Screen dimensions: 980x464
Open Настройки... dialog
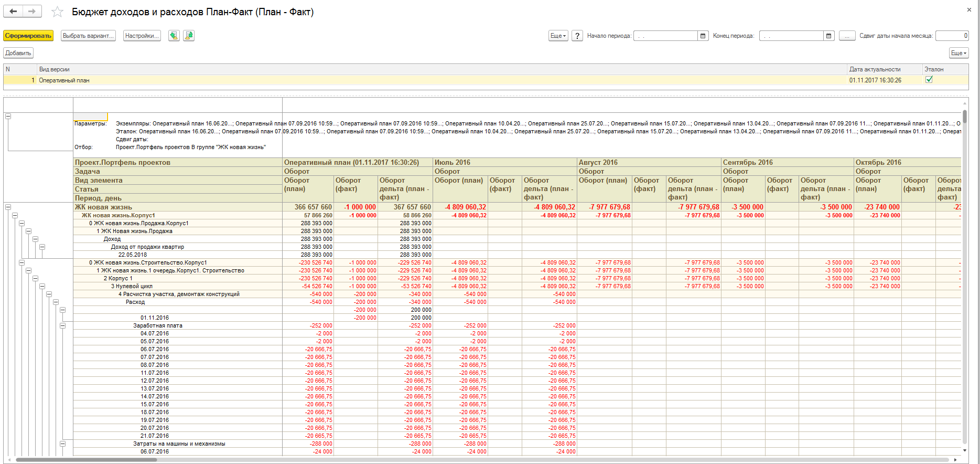(142, 36)
